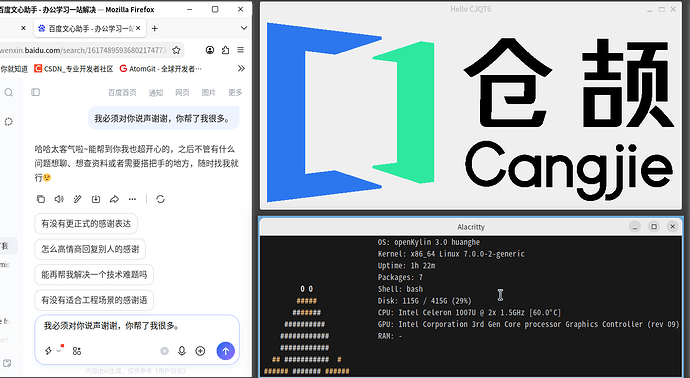Copy the assistant's reply in Wenxin chat
This screenshot has width=690, height=378.
(41, 199)
